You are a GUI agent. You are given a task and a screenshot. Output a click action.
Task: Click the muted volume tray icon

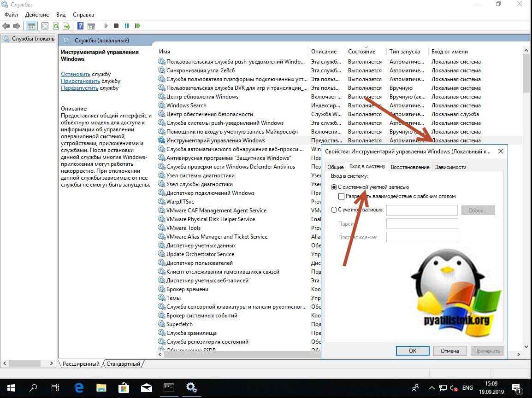pyautogui.click(x=454, y=388)
